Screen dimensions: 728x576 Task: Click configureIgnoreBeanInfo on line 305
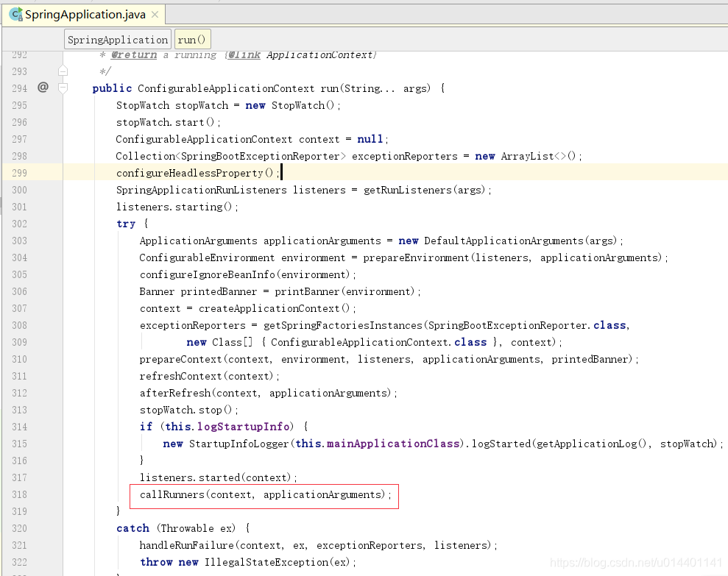208,275
